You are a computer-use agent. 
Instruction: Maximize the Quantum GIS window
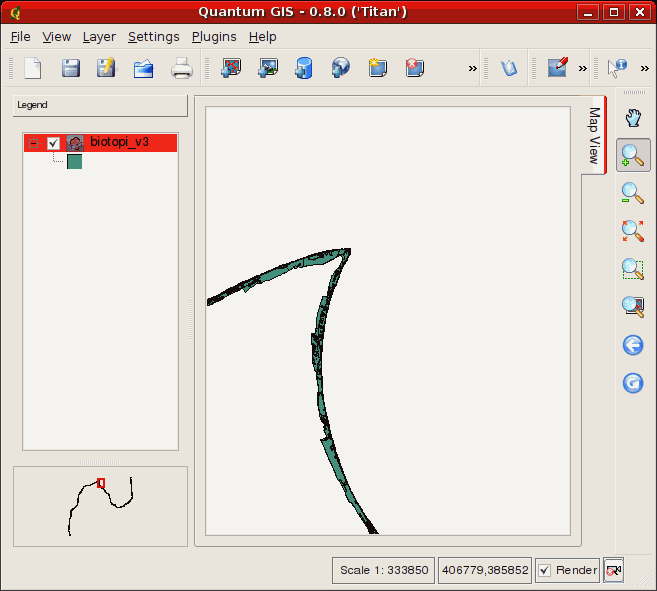[614, 12]
